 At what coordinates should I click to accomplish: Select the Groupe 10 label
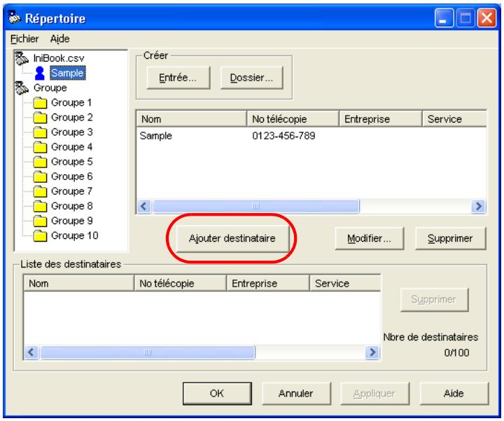pos(75,236)
